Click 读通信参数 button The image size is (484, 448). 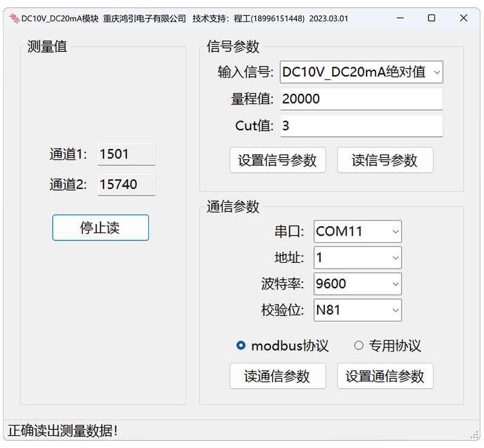click(278, 376)
